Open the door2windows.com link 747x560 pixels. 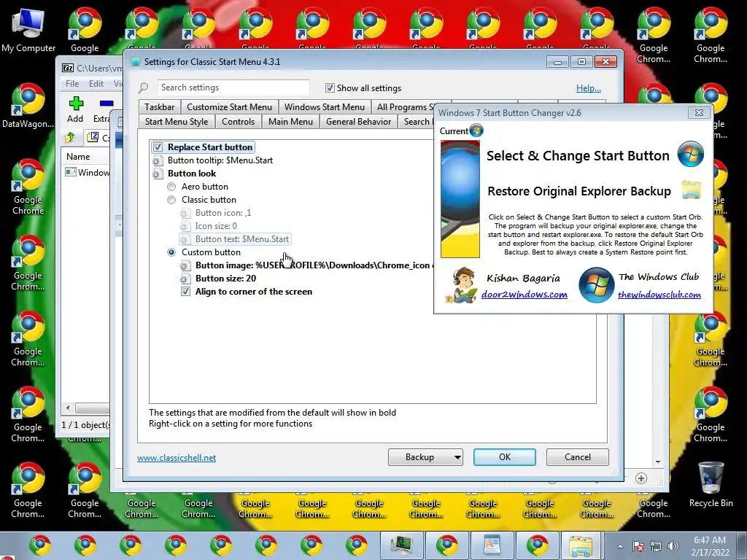(524, 295)
